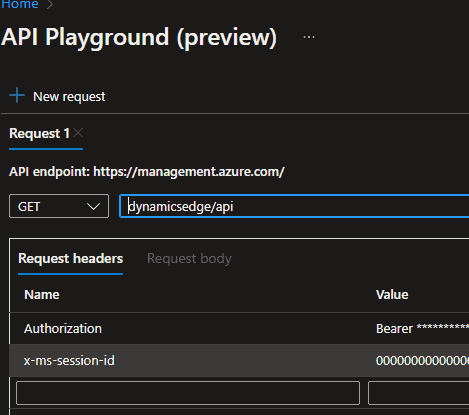Click the plus icon for New request
This screenshot has width=469, height=415.
coord(17,96)
